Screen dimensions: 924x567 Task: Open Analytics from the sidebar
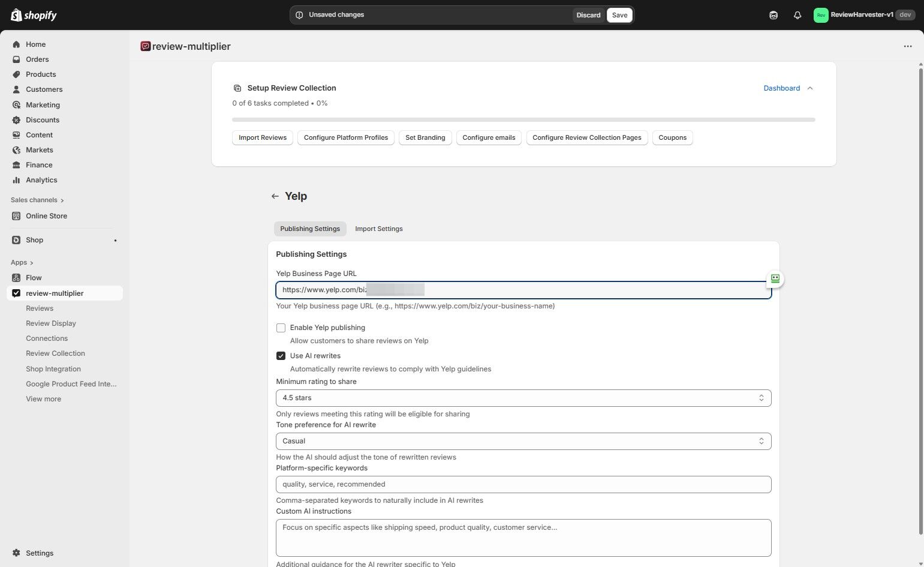click(x=41, y=179)
